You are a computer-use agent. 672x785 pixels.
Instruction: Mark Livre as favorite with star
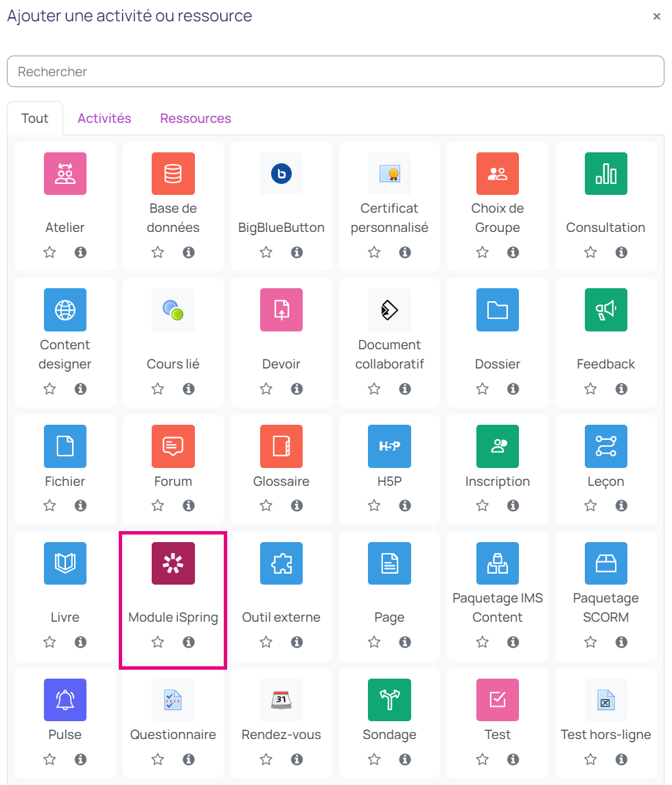point(49,642)
